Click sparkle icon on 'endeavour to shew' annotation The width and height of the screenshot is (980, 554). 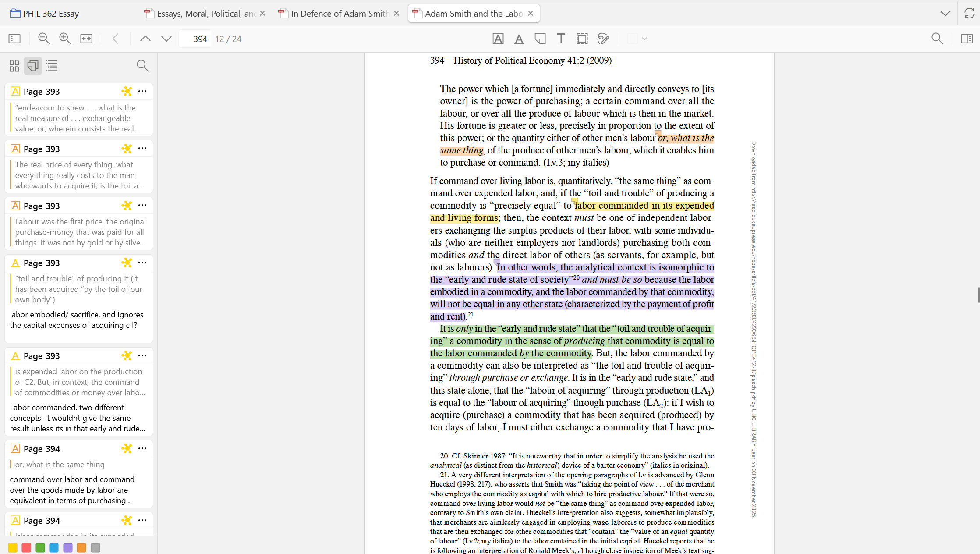pyautogui.click(x=127, y=91)
